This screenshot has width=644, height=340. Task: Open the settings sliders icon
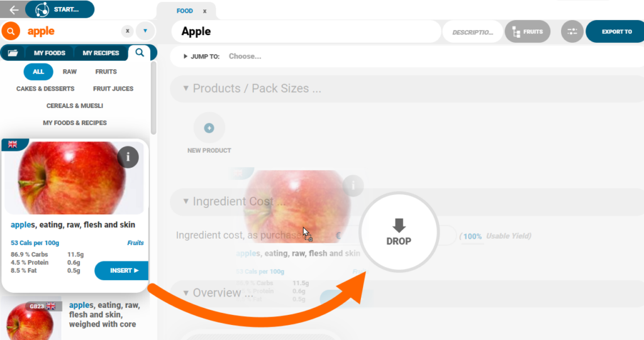click(572, 31)
